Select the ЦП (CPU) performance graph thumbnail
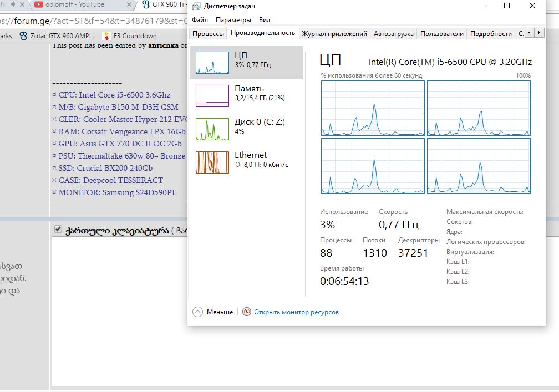 [212, 63]
